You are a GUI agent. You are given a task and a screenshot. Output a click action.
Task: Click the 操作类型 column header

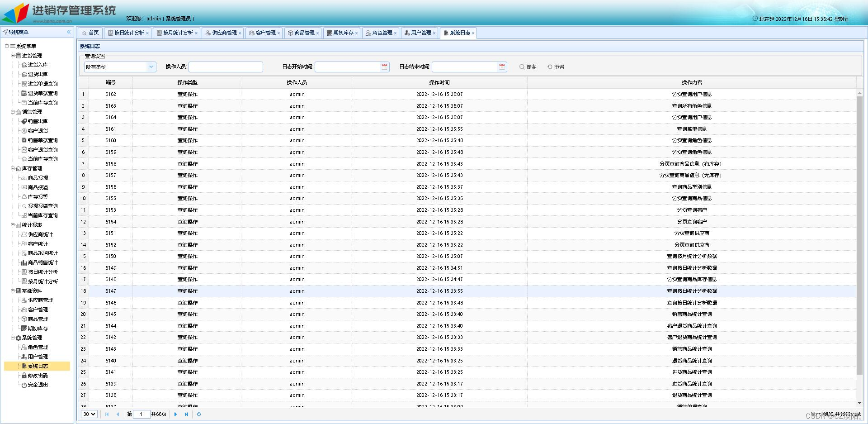pos(187,82)
